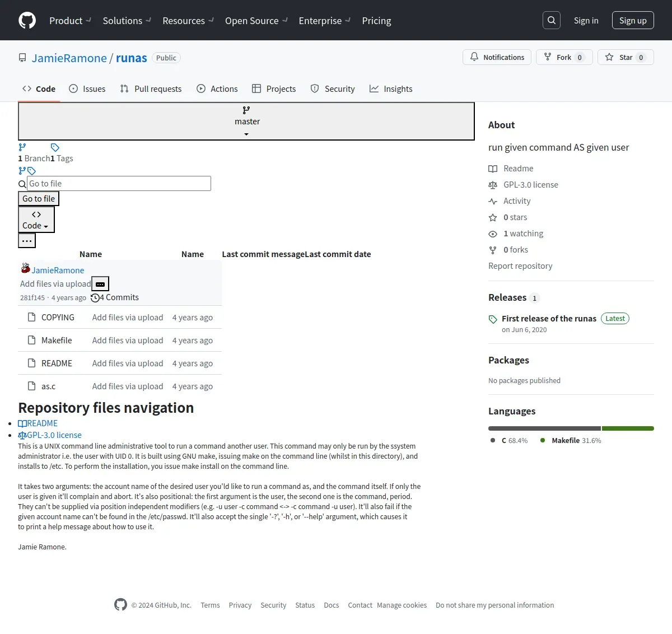Open the Pricing page
Image resolution: width=672 pixels, height=634 pixels.
tap(376, 21)
